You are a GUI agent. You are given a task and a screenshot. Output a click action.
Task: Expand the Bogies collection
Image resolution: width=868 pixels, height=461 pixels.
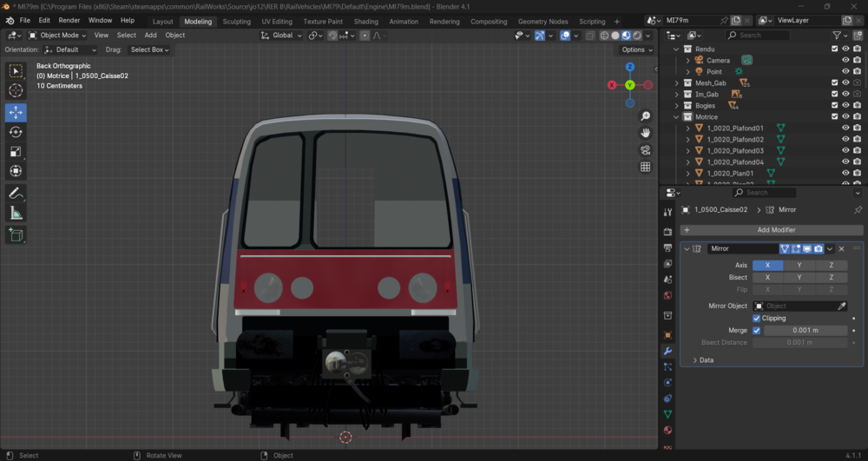coord(676,105)
